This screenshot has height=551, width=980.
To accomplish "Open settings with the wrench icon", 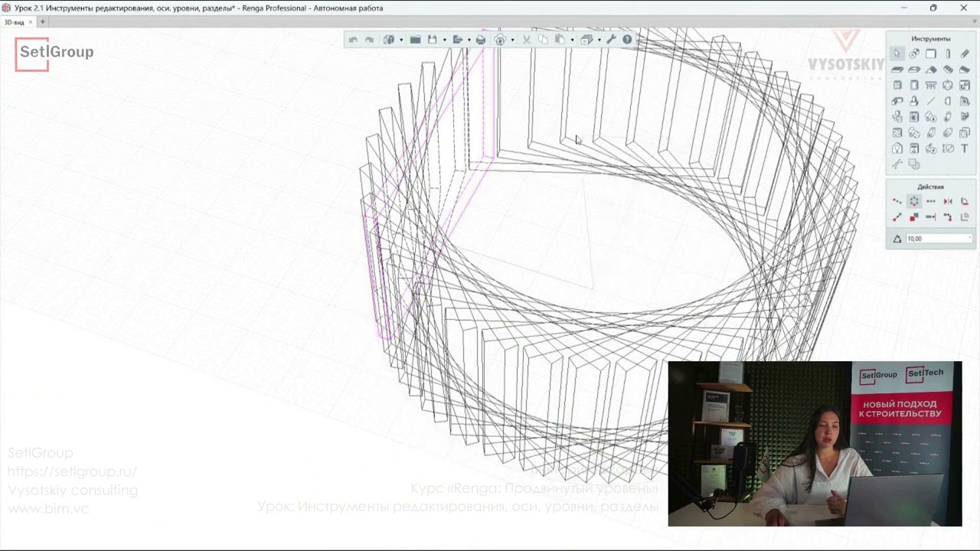I will [x=611, y=40].
